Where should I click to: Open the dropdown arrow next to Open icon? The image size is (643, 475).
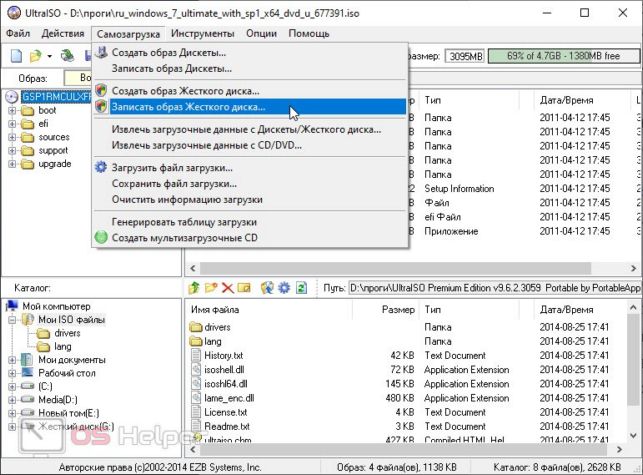click(49, 56)
